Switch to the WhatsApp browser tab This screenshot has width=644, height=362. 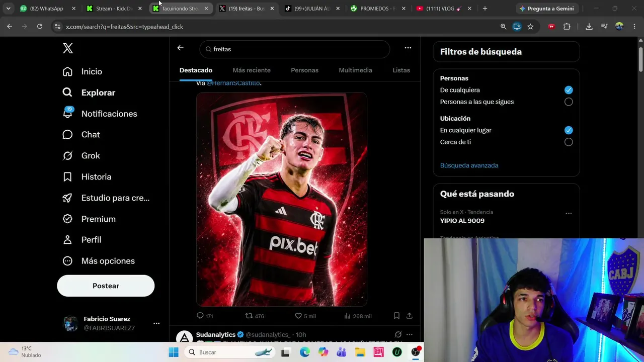[x=48, y=9]
